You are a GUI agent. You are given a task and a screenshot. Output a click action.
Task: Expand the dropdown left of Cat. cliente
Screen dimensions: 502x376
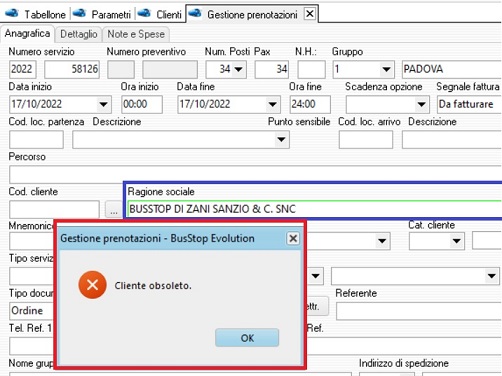point(382,241)
